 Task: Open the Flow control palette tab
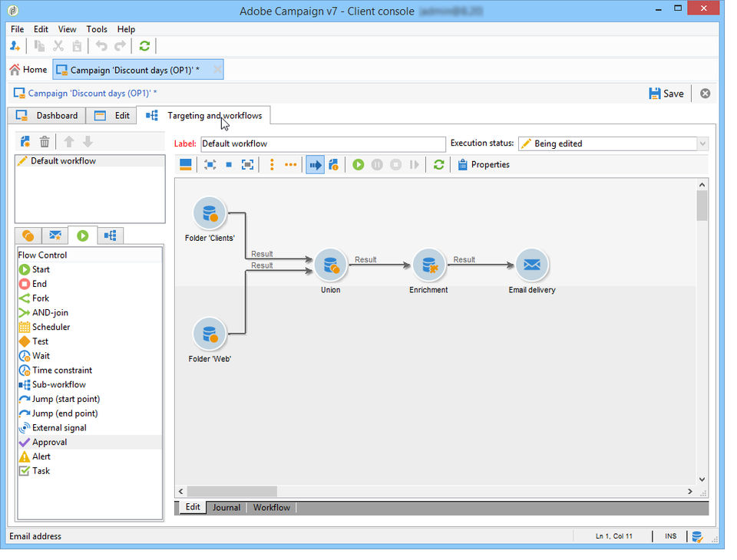coord(83,236)
